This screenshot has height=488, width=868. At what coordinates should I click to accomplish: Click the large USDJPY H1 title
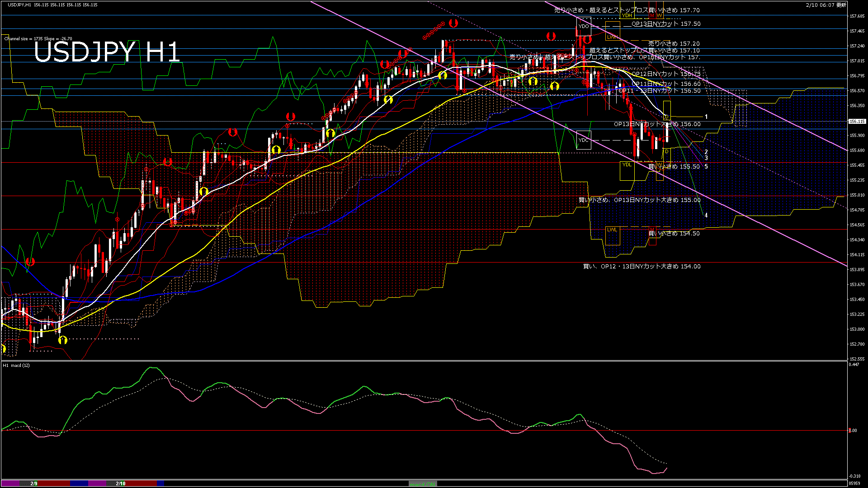pyautogui.click(x=107, y=52)
